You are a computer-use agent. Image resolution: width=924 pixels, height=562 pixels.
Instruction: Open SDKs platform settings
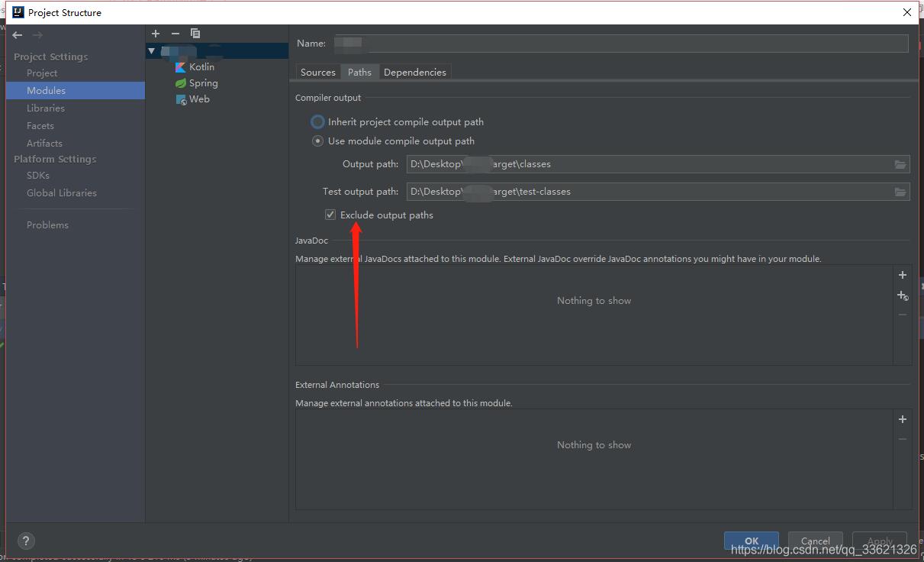(x=38, y=176)
